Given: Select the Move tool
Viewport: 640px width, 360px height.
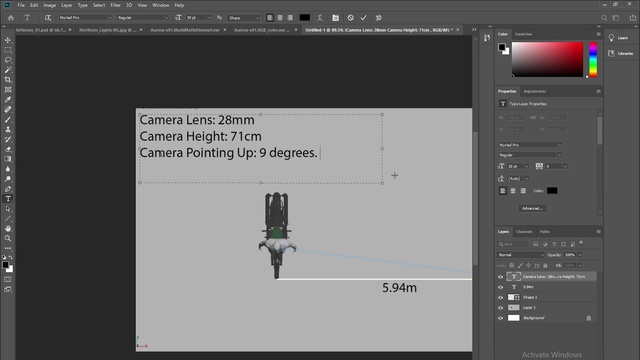Looking at the screenshot, I should pyautogui.click(x=8, y=40).
